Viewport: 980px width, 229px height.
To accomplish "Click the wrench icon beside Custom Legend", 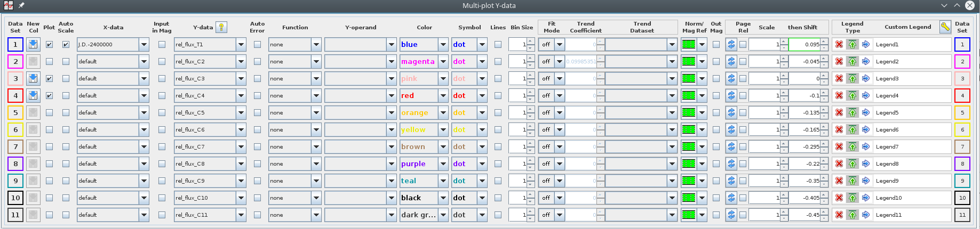I will [945, 27].
